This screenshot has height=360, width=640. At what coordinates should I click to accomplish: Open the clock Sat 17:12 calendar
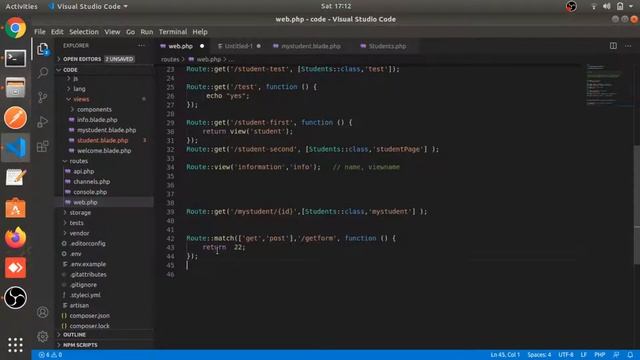336,6
